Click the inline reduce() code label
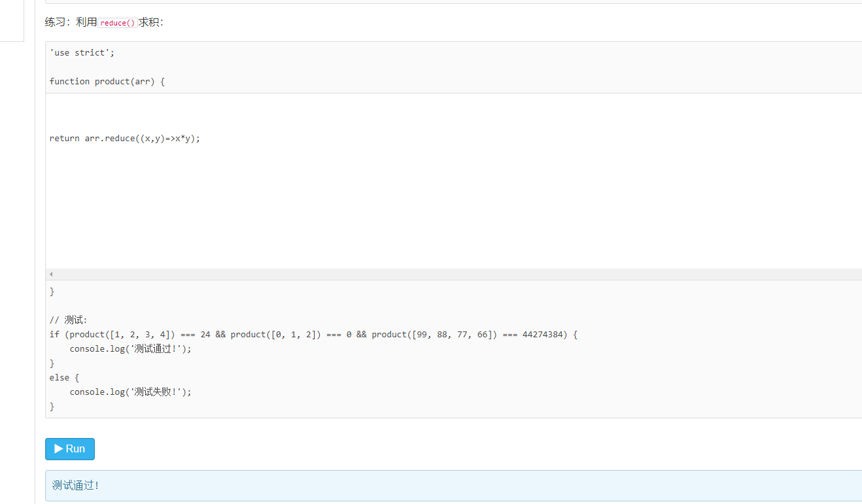Screen dimensions: 862x504 [x=118, y=23]
